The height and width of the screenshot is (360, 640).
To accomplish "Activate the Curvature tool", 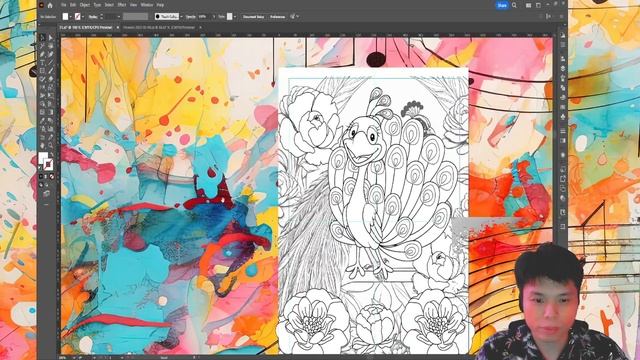I will pyautogui.click(x=51, y=54).
